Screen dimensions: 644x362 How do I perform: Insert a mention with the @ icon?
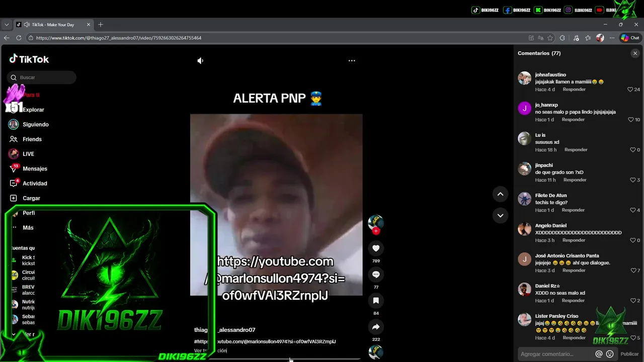pos(599,354)
